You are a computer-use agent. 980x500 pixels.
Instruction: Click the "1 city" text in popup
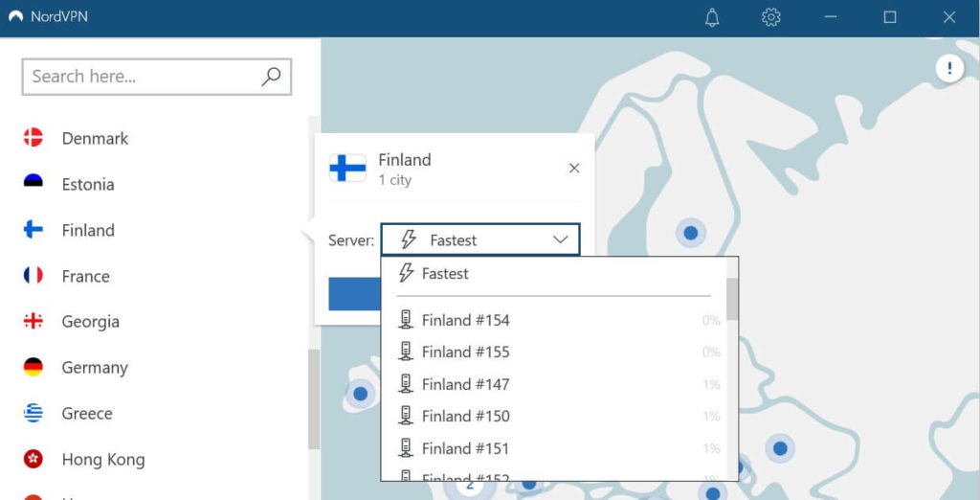pyautogui.click(x=395, y=180)
